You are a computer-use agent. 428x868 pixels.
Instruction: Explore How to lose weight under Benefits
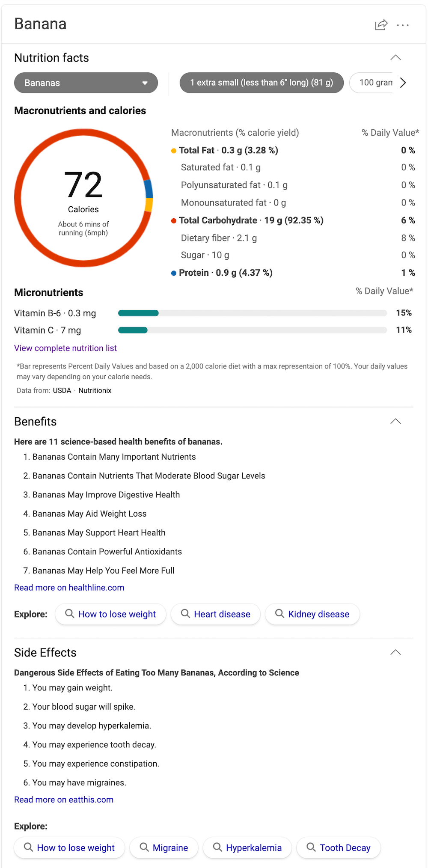tap(110, 614)
